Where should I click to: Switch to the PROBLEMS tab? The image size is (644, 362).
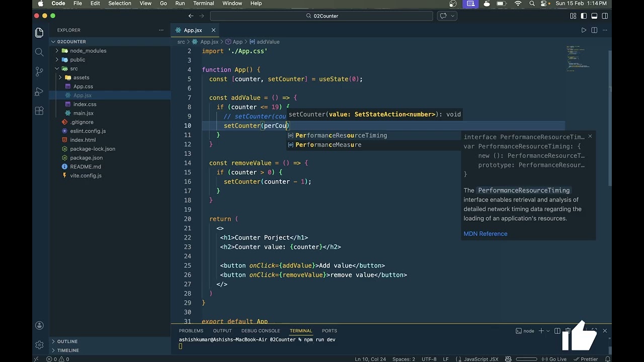191,331
